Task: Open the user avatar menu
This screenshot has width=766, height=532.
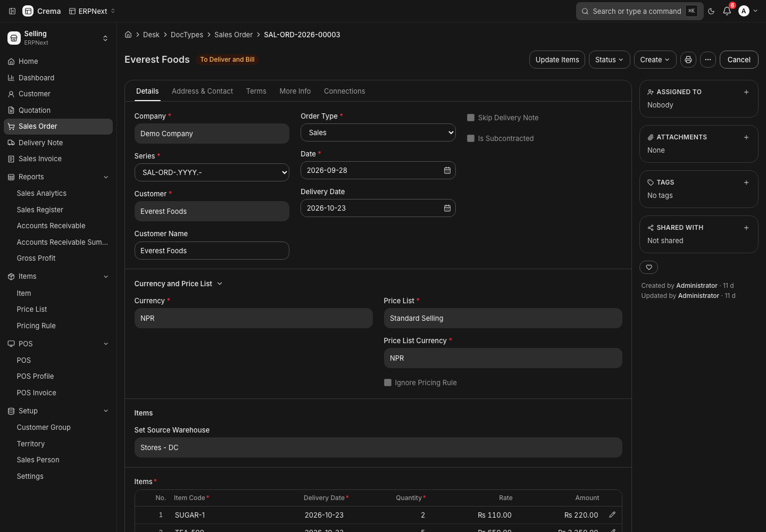Action: pyautogui.click(x=748, y=11)
